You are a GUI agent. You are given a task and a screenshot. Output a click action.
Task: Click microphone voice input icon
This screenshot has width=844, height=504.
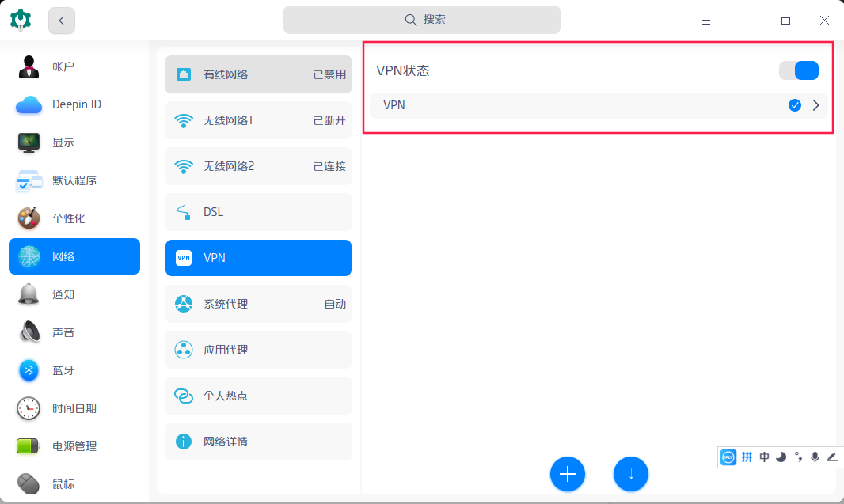[x=815, y=457]
